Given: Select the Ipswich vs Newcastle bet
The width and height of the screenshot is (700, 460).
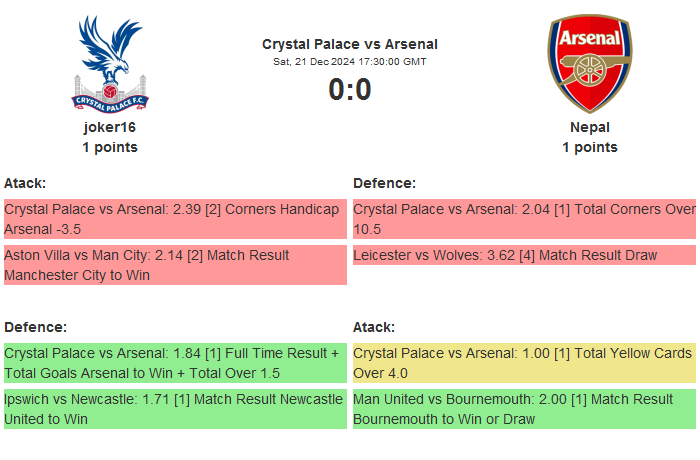Looking at the screenshot, I should [175, 409].
